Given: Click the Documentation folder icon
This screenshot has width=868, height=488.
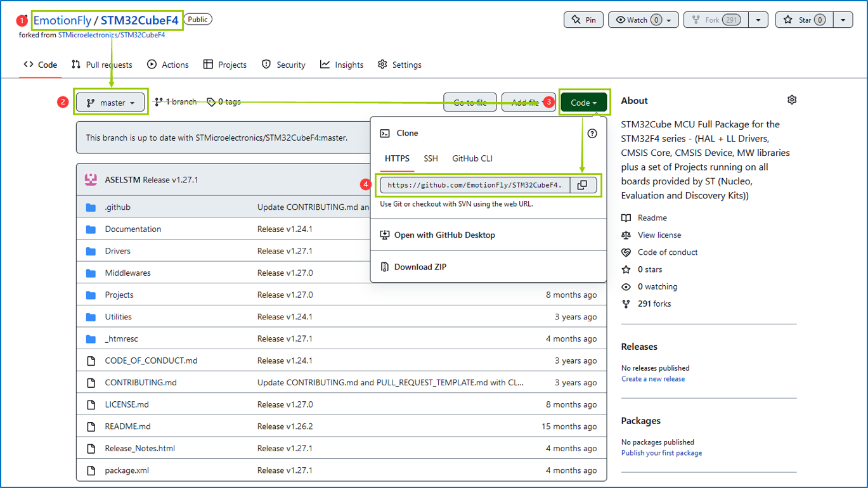Looking at the screenshot, I should click(91, 229).
